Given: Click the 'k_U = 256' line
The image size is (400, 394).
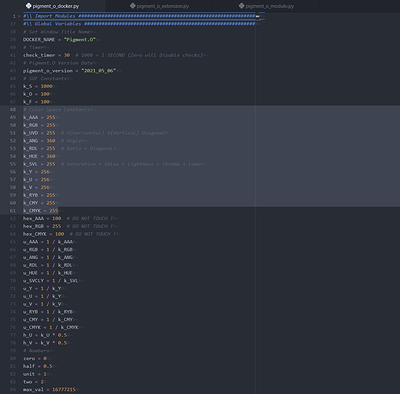Looking at the screenshot, I should [x=36, y=179].
